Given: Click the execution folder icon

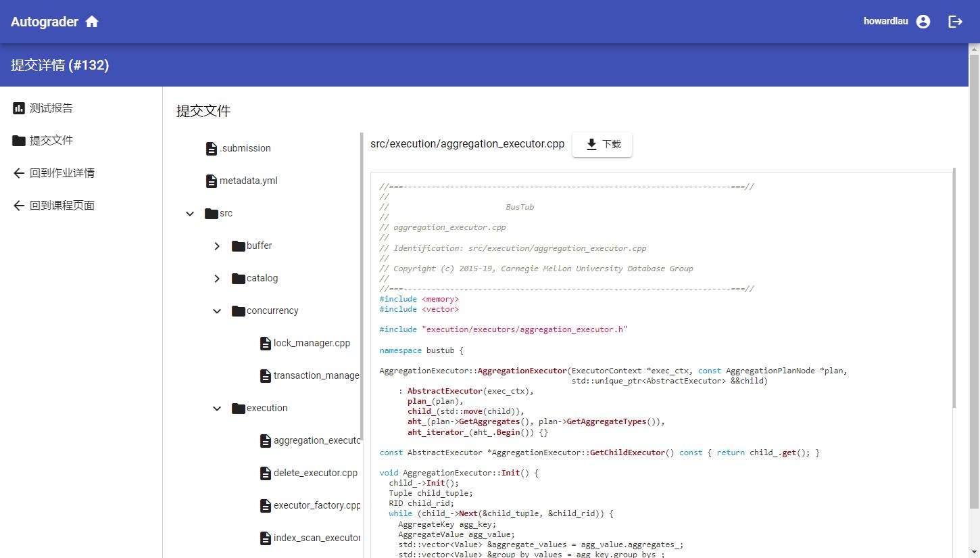Looking at the screenshot, I should coord(239,409).
